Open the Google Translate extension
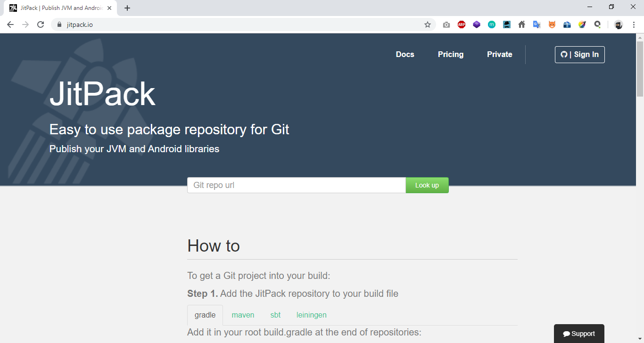The image size is (644, 343). (x=537, y=24)
